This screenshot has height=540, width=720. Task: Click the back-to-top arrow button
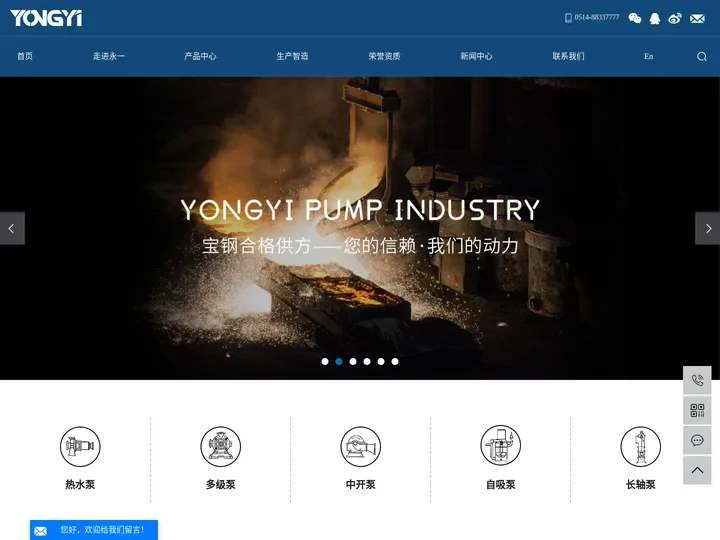697,470
